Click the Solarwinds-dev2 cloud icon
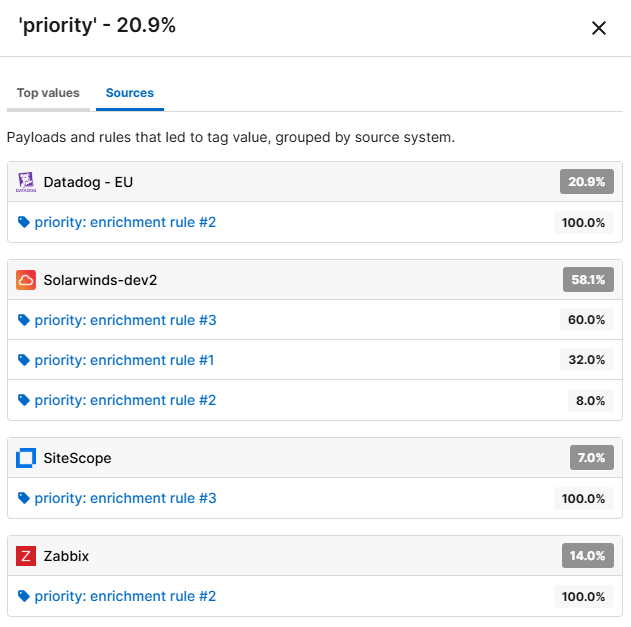Viewport: 631px width, 627px height. tap(27, 280)
